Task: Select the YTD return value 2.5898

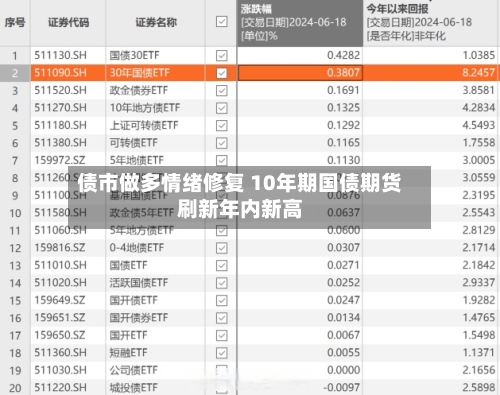Action: [x=479, y=388]
